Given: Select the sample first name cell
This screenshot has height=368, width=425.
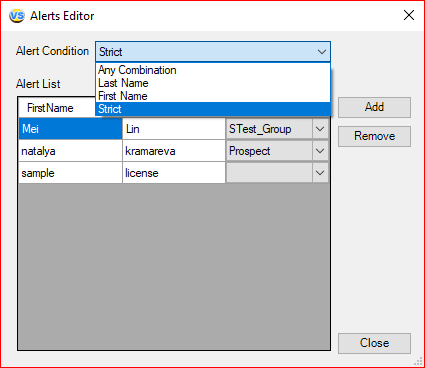Looking at the screenshot, I should tap(70, 173).
